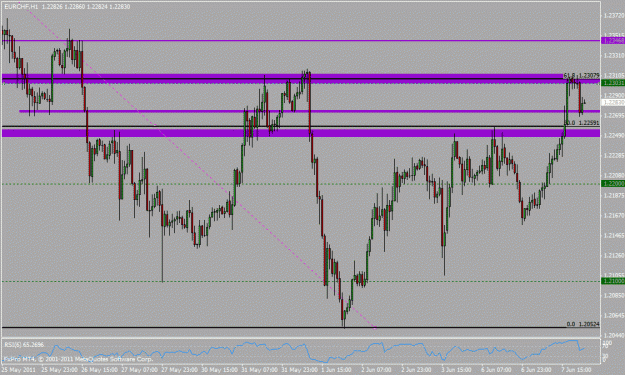Screen dimensions: 625x375
Task: Click the 1.22900 price axis value
Action: [614, 96]
